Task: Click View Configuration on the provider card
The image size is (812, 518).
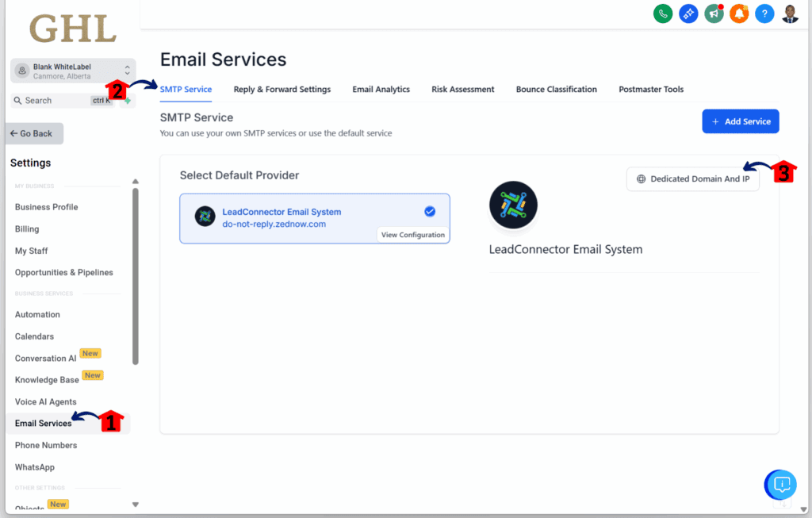Action: pos(412,235)
